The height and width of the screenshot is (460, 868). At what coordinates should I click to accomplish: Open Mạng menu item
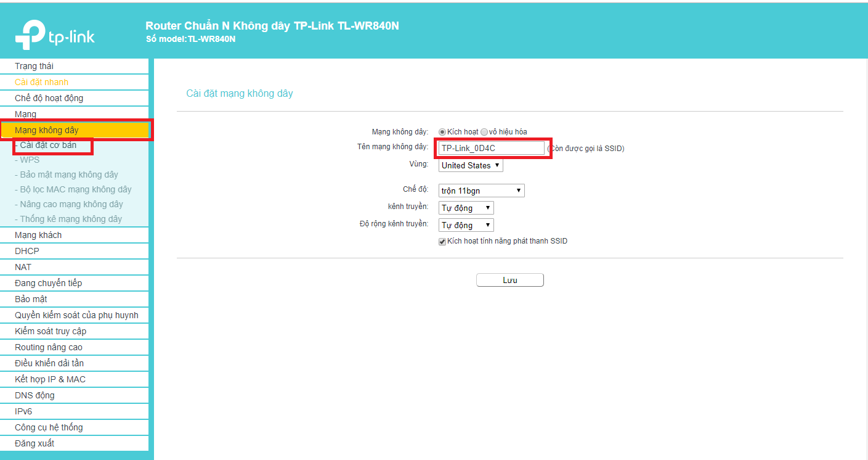point(75,114)
